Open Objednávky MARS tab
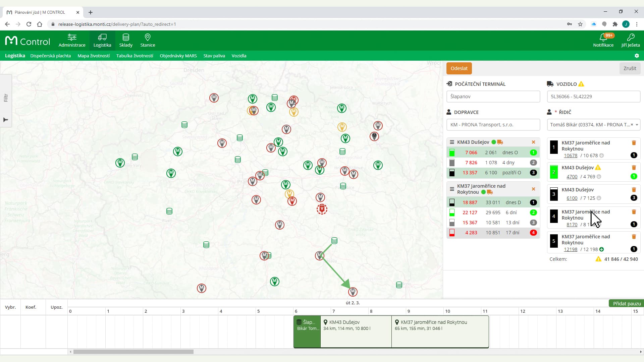 point(178,56)
